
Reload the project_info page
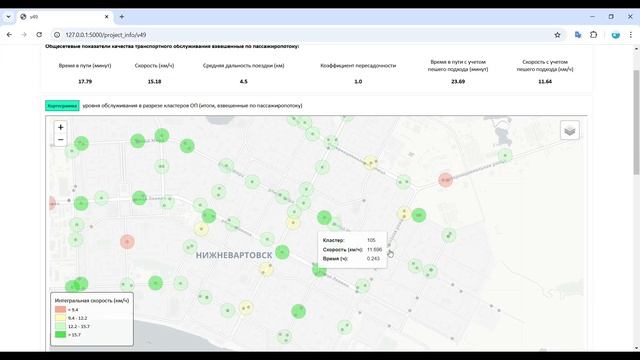click(x=39, y=35)
